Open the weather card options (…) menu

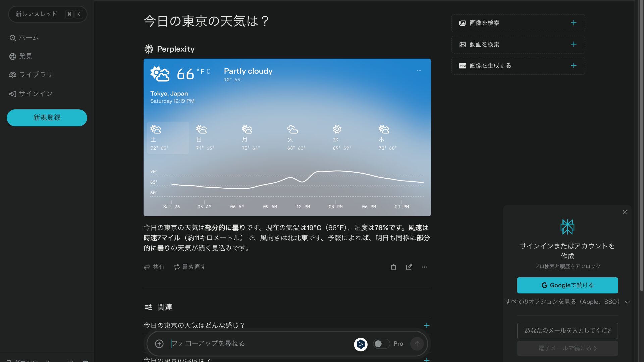point(419,71)
